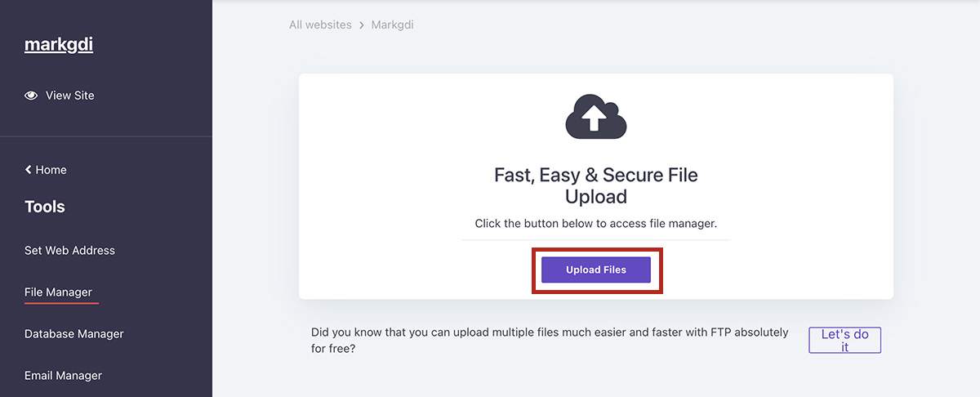Viewport: 980px width, 397px height.
Task: Navigate to All websites breadcrumb
Action: 320,25
